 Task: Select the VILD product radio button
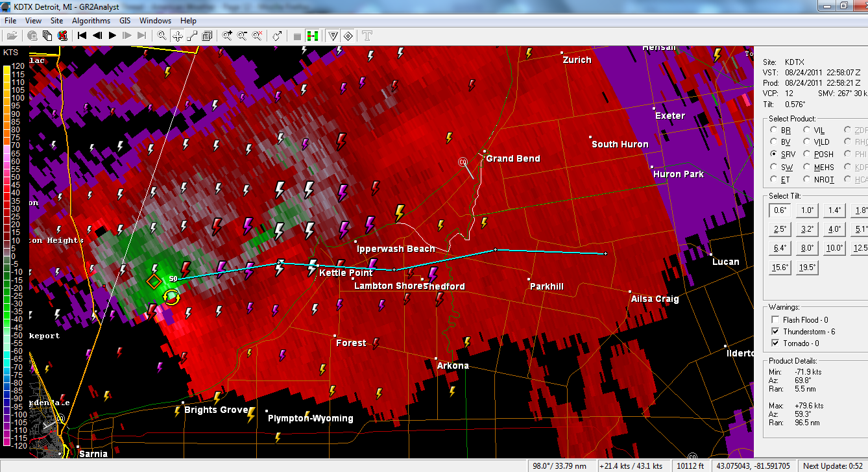click(808, 142)
